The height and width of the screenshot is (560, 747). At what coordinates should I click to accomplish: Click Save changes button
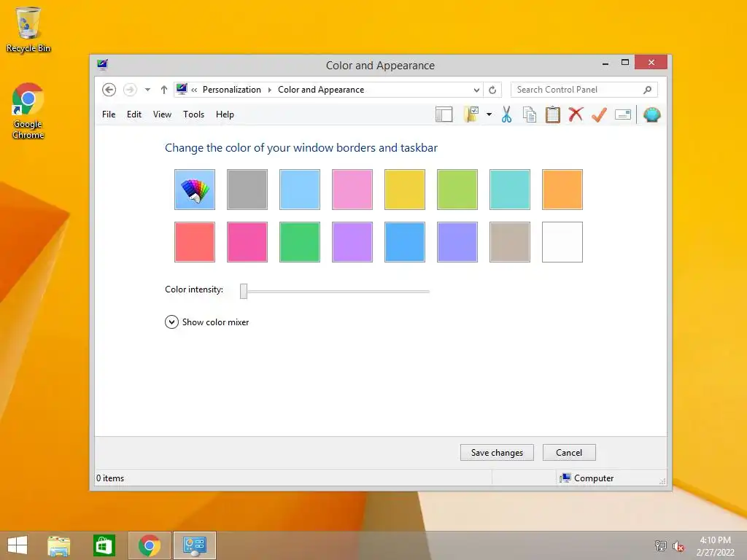click(497, 452)
